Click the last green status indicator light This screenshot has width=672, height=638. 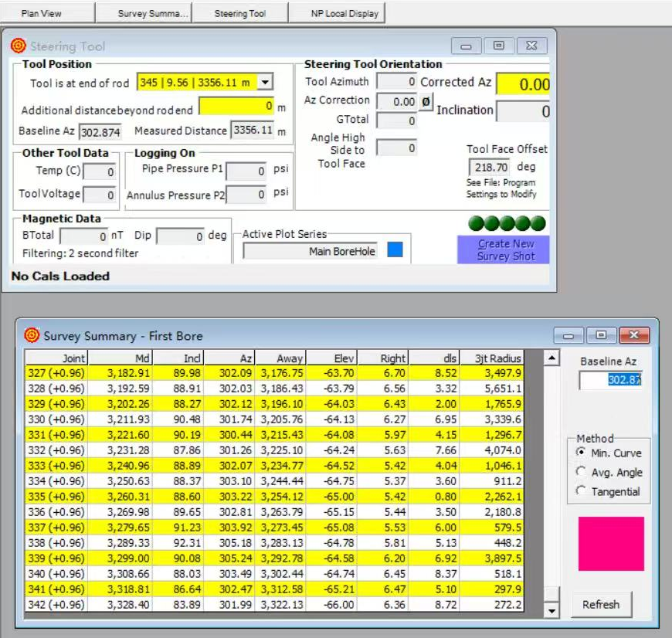point(538,224)
